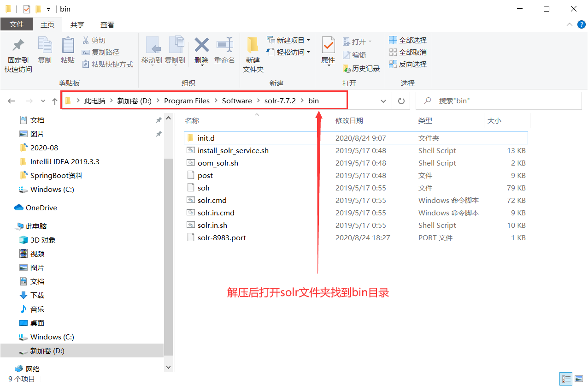Switch to the Home (主页) tab
The height and width of the screenshot is (386, 588).
pyautogui.click(x=47, y=24)
